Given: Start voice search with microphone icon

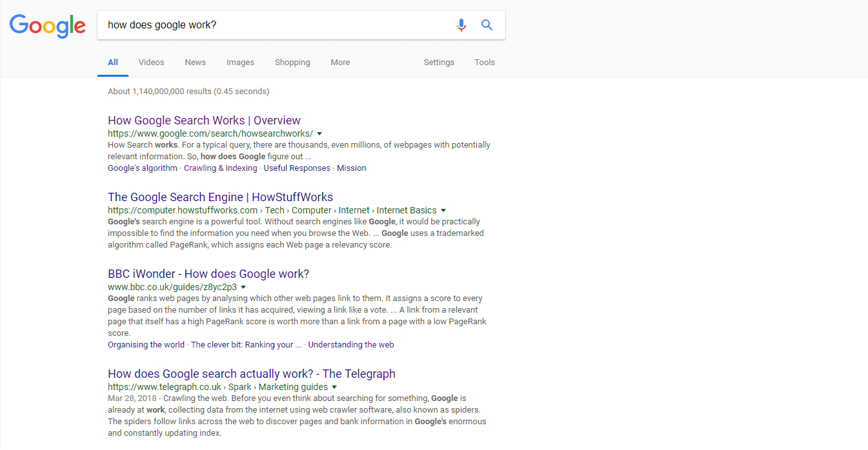Looking at the screenshot, I should (461, 25).
